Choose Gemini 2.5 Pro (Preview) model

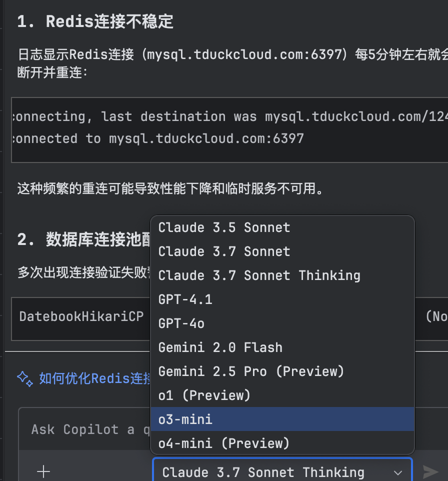coord(282,371)
